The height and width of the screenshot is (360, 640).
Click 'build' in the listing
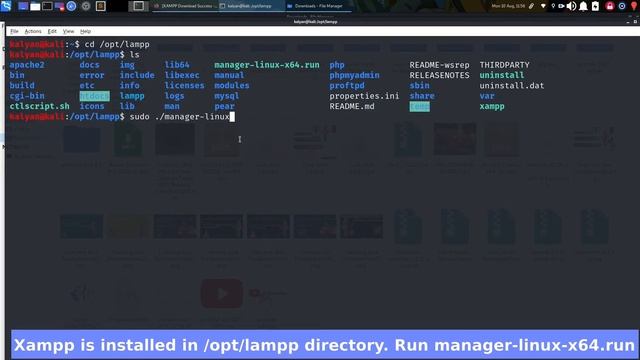(x=22, y=85)
